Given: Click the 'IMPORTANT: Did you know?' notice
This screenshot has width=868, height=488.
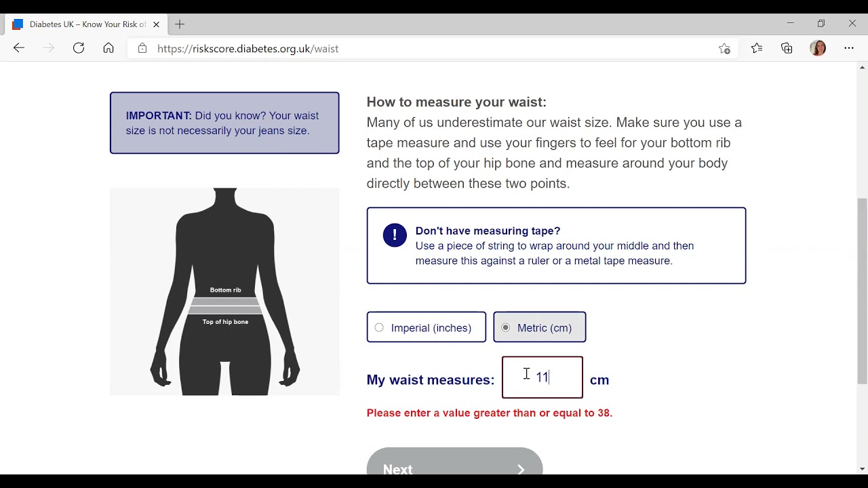Looking at the screenshot, I should pyautogui.click(x=224, y=123).
